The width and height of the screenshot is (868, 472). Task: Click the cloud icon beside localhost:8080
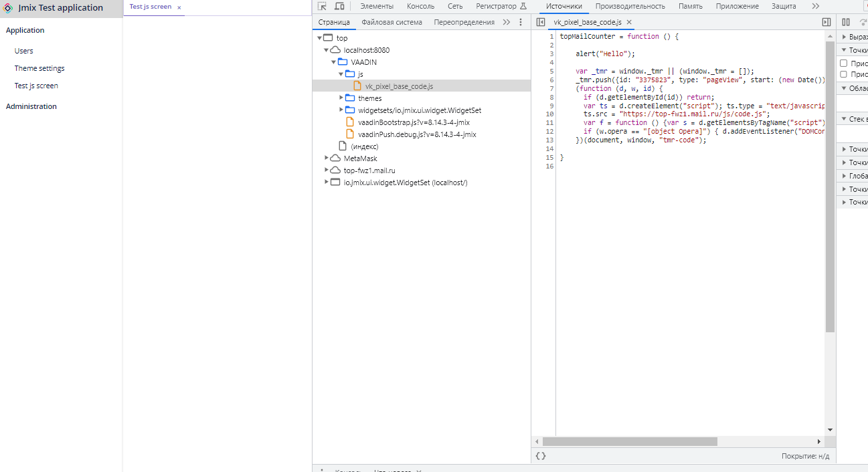tap(335, 50)
